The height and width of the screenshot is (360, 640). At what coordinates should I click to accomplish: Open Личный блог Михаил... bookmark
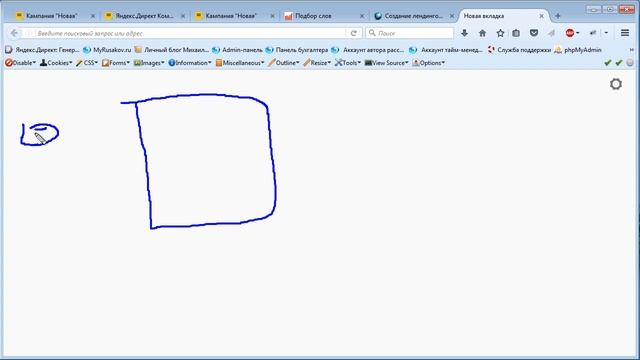172,50
